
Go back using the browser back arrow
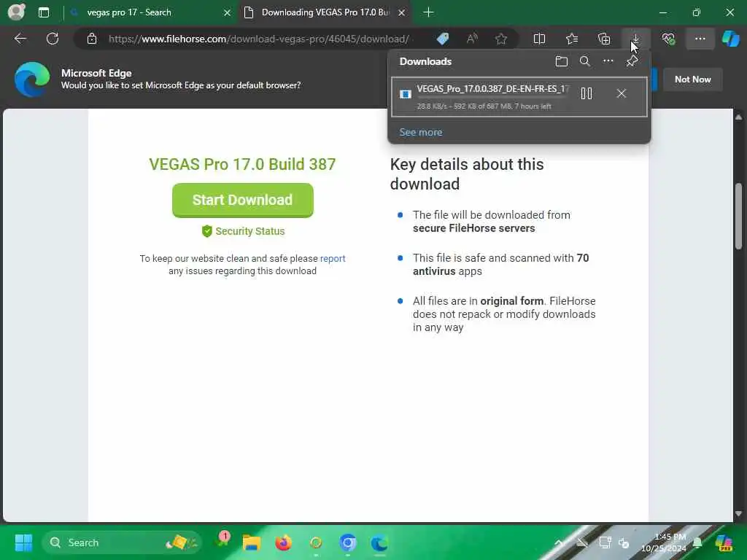coord(20,39)
